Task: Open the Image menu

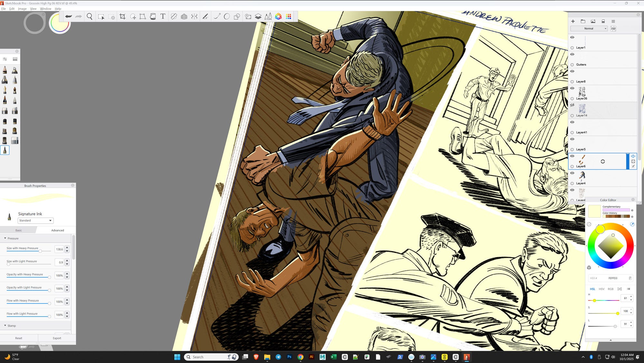Action: click(22, 9)
